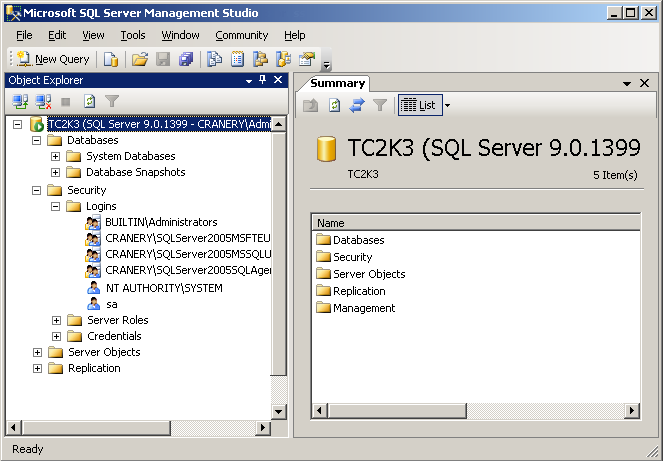The image size is (664, 462).
Task: Click the Name column header
Action: pos(476,223)
